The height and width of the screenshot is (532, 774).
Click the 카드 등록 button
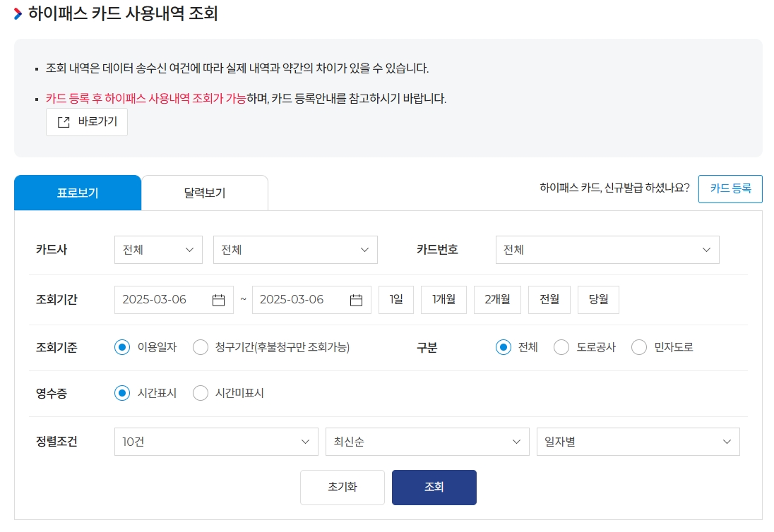[730, 188]
